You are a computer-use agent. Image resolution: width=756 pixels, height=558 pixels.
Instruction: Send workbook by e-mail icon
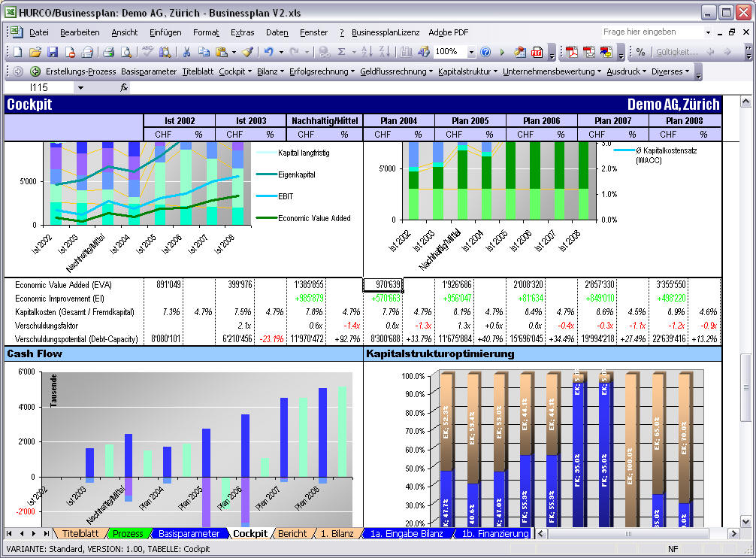87,52
